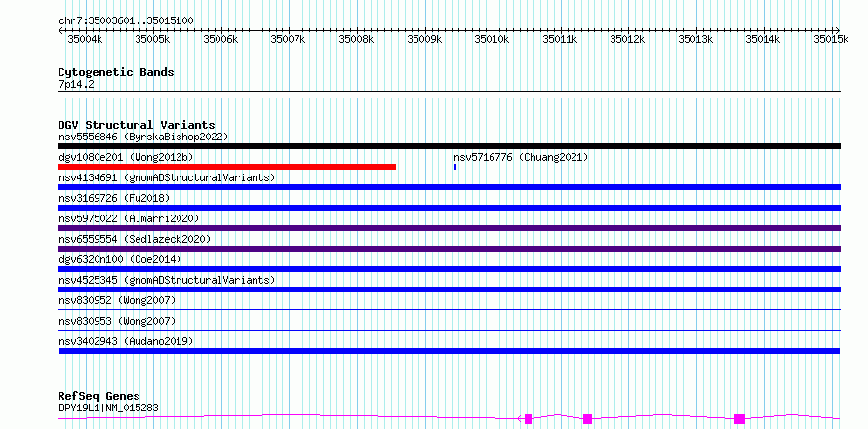Open the nsv4134691 (gnomADStructuralVariants) label
The width and height of the screenshot is (868, 429).
click(167, 177)
